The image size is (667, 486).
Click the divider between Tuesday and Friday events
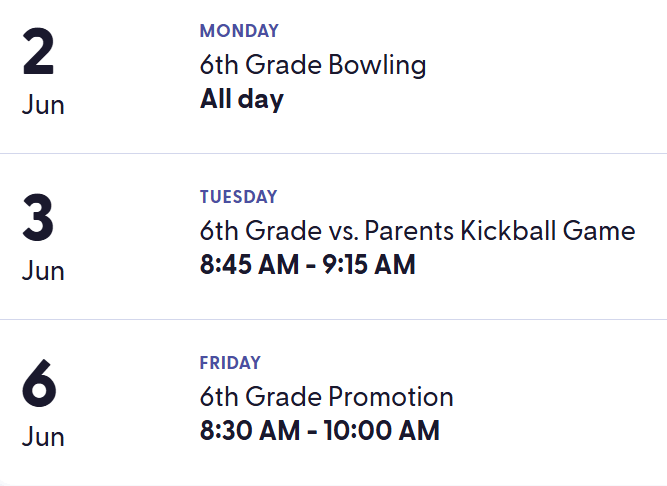[x=333, y=320]
